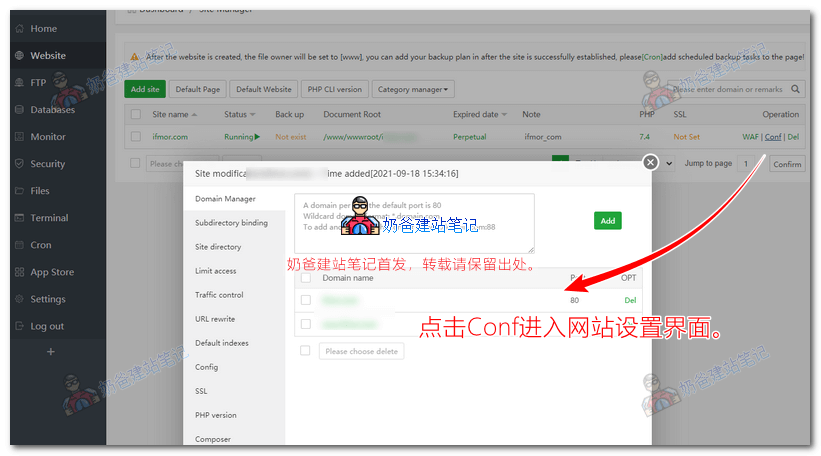Check the second domain row checkbox
The image size is (821, 456).
coord(306,324)
